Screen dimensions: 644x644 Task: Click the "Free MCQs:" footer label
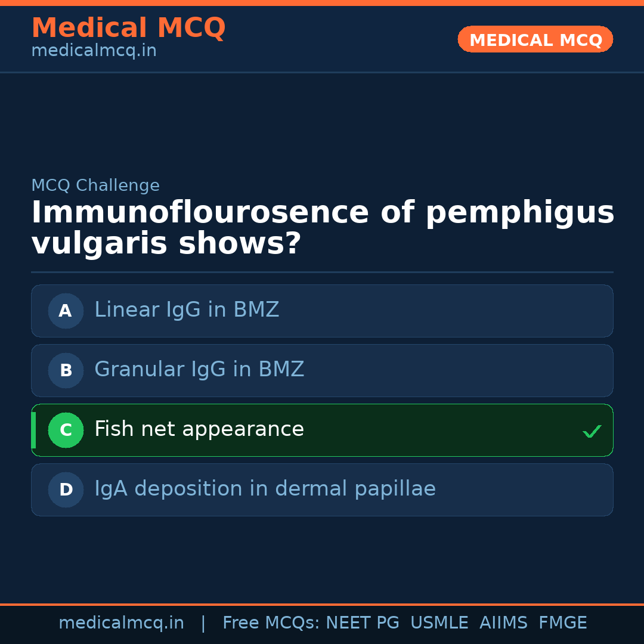271,623
